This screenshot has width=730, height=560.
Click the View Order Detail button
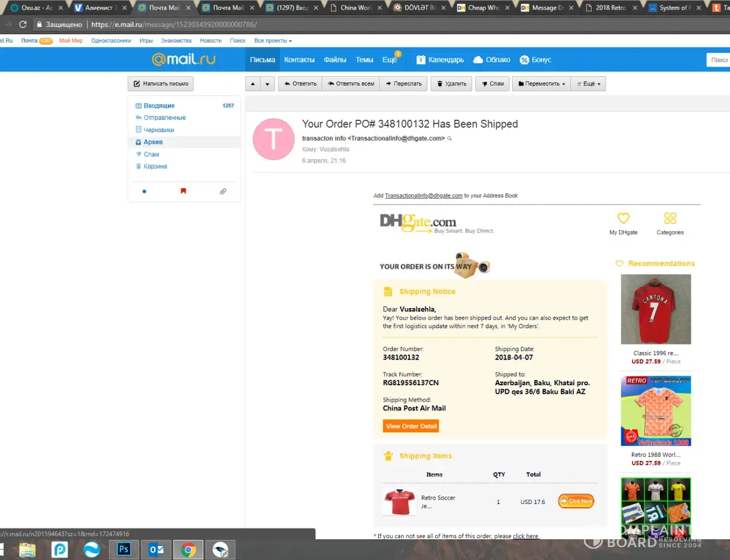coord(411,426)
